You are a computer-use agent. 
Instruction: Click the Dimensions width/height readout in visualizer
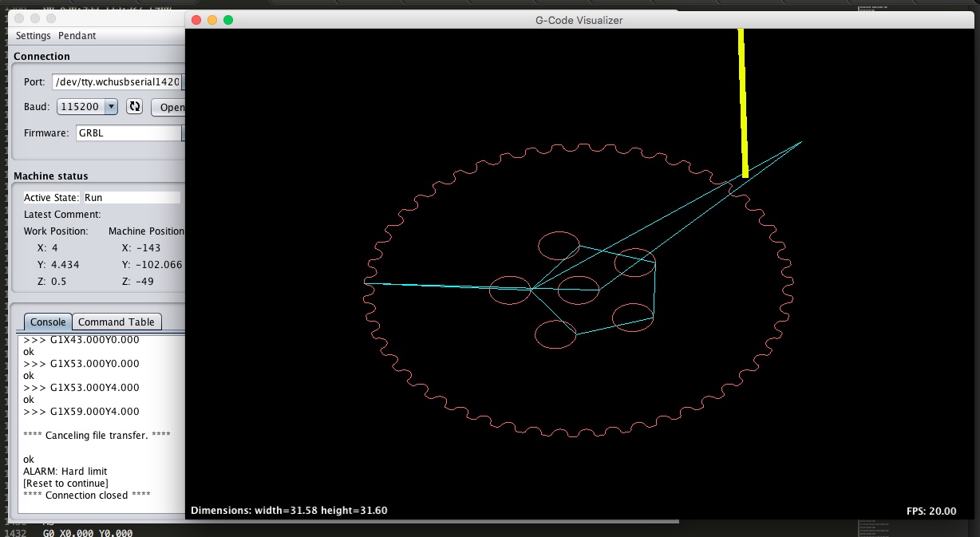(x=289, y=511)
